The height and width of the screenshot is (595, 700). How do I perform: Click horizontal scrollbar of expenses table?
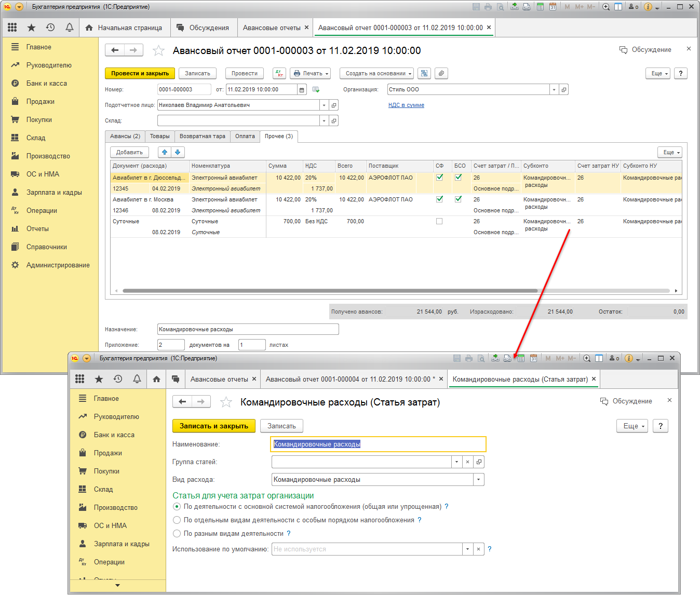pos(330,291)
